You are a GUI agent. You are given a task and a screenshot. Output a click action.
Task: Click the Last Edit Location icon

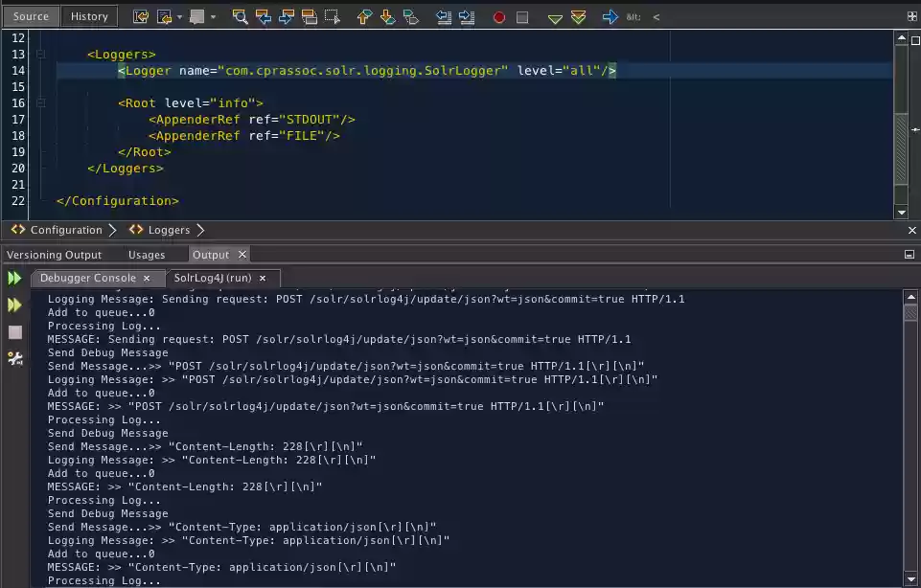139,16
